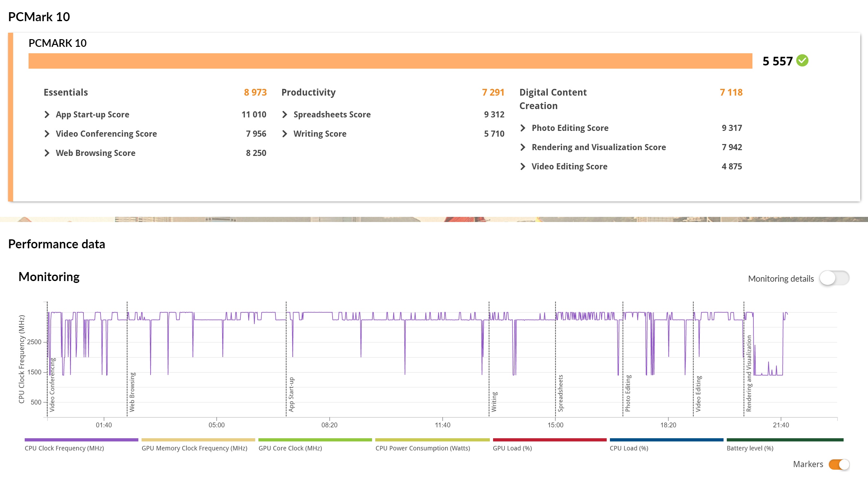868x487 pixels.
Task: Click the Performance data heading
Action: point(56,244)
